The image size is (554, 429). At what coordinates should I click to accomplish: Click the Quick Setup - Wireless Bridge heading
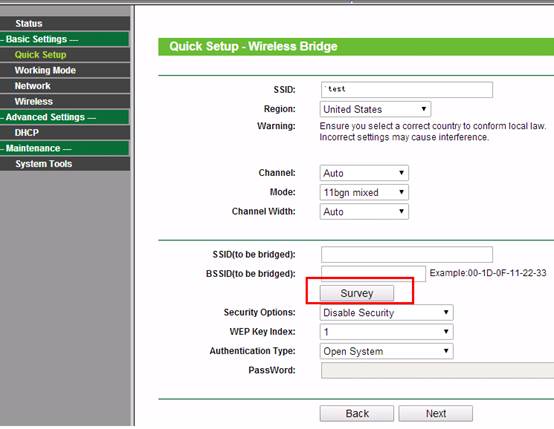tap(253, 47)
